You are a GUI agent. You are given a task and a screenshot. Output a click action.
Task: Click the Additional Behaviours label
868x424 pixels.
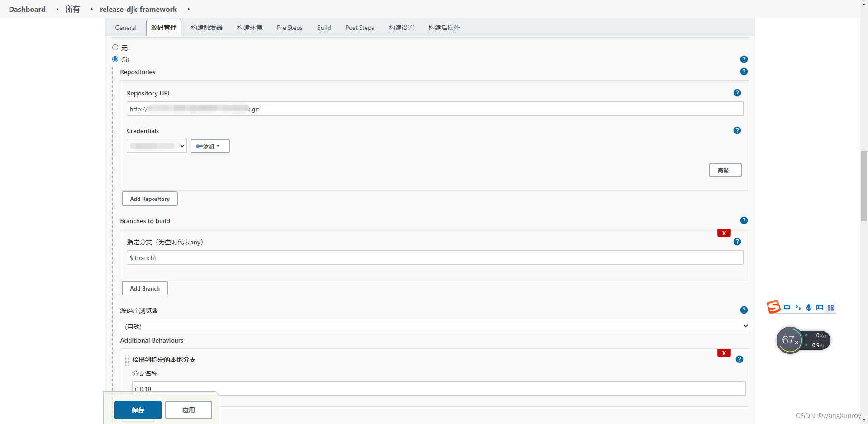pos(152,340)
